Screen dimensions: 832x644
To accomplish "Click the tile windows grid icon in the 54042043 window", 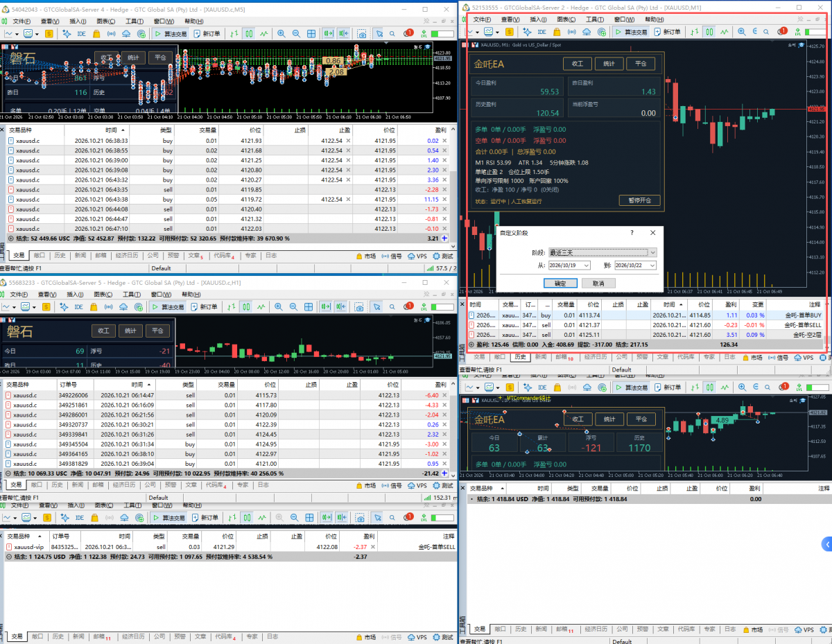I will click(311, 33).
